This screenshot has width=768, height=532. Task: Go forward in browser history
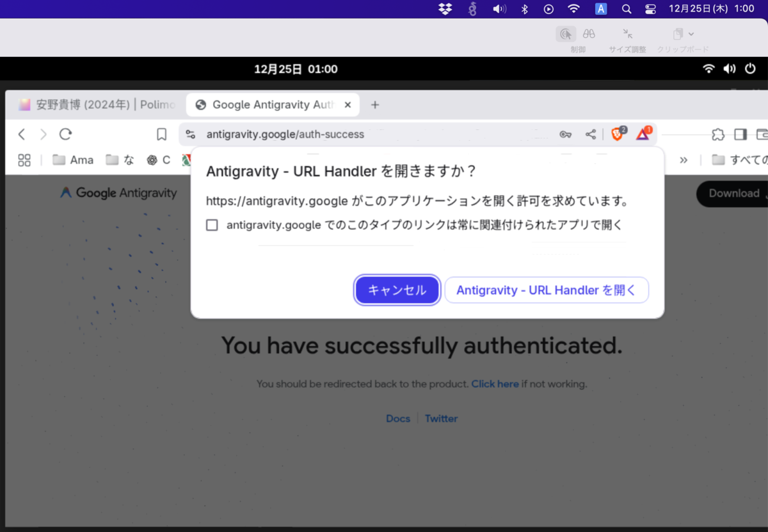44,134
